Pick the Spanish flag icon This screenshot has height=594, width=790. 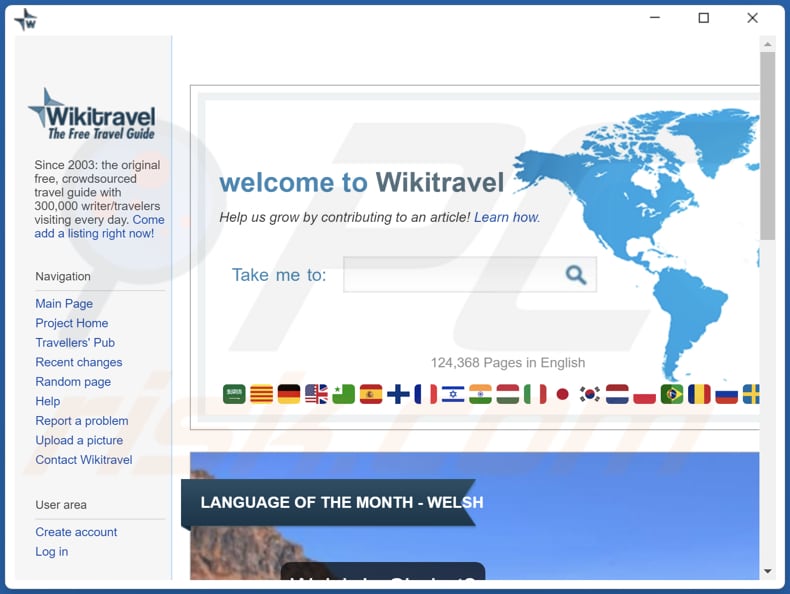tap(371, 394)
